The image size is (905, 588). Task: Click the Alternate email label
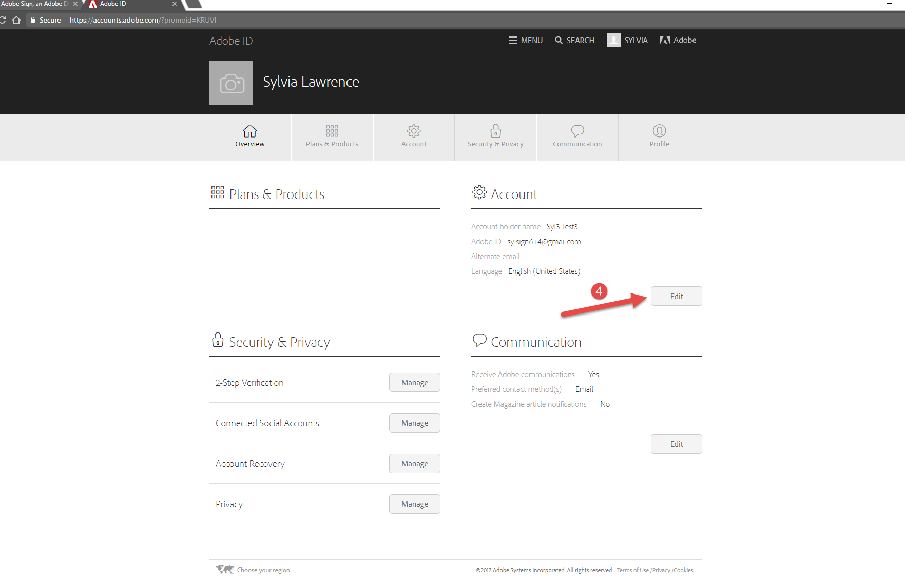[495, 257]
